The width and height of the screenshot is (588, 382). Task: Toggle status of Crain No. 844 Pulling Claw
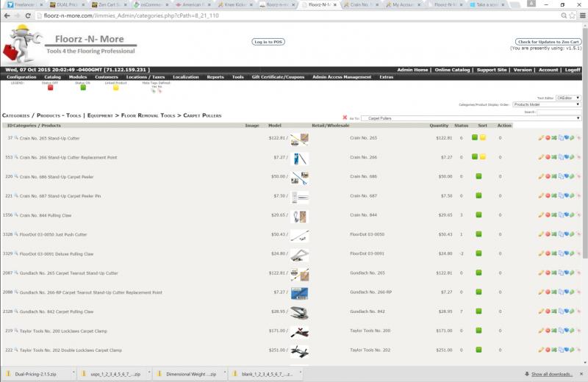479,215
